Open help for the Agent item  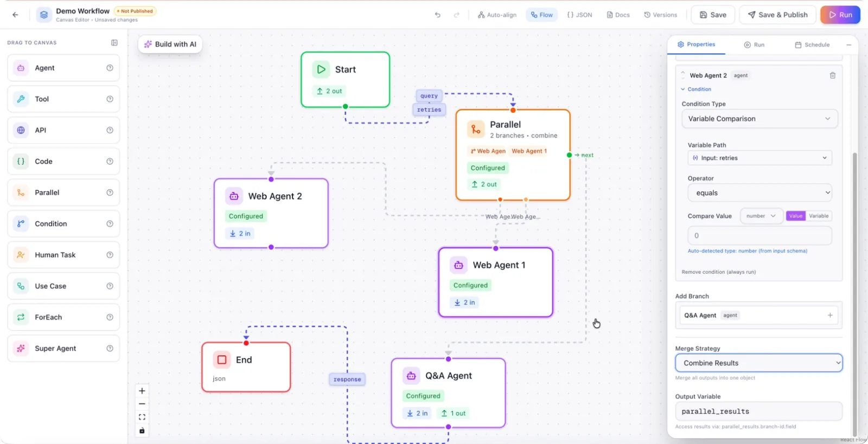(x=110, y=68)
